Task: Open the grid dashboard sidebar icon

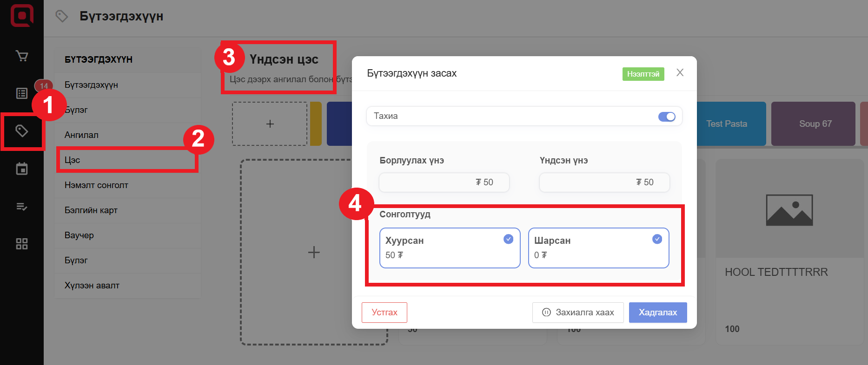Action: 22,244
